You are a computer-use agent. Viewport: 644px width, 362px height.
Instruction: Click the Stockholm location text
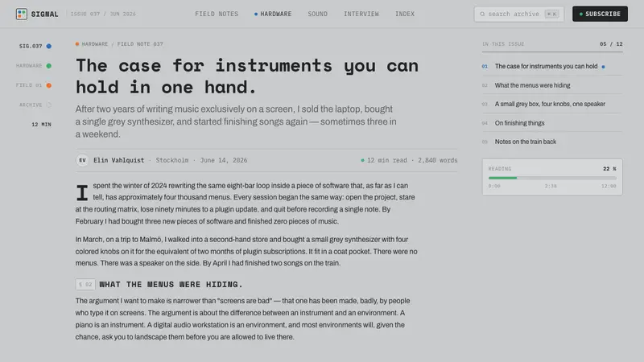pos(172,160)
